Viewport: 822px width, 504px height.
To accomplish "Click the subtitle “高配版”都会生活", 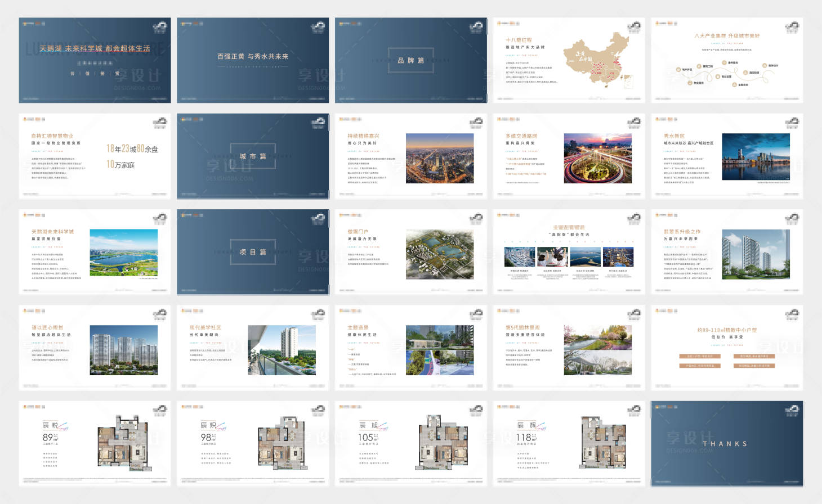I will tap(569, 235).
